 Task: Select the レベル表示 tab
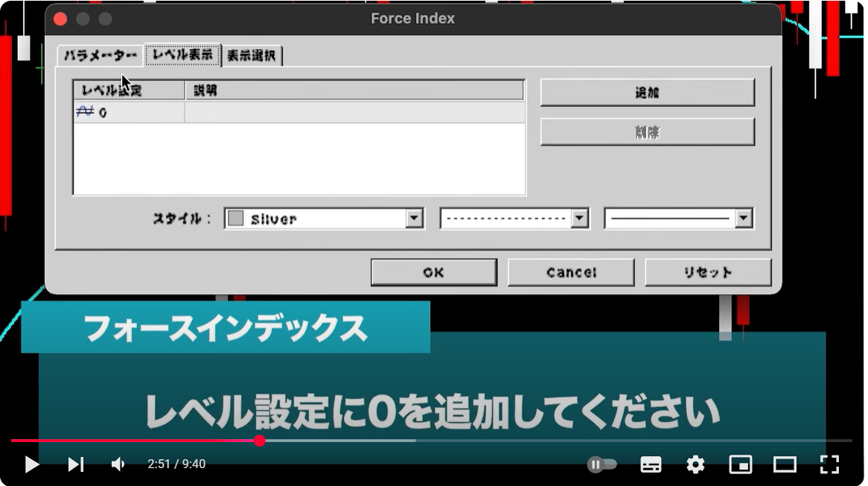click(x=182, y=55)
